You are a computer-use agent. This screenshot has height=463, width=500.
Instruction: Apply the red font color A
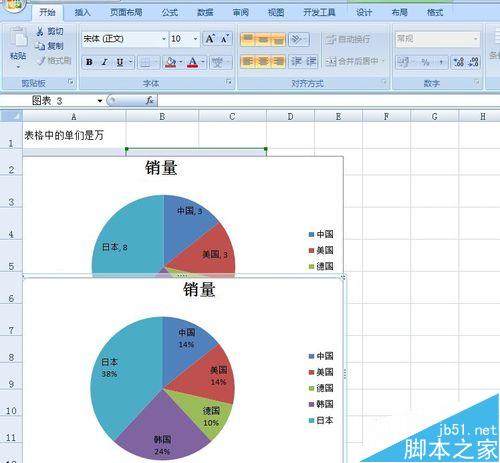[192, 62]
